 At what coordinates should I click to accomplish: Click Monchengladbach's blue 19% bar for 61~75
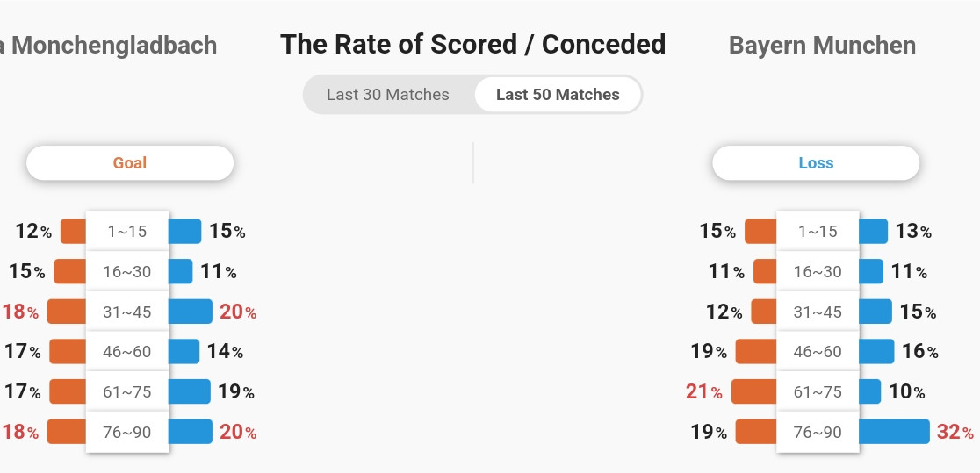[x=190, y=391]
